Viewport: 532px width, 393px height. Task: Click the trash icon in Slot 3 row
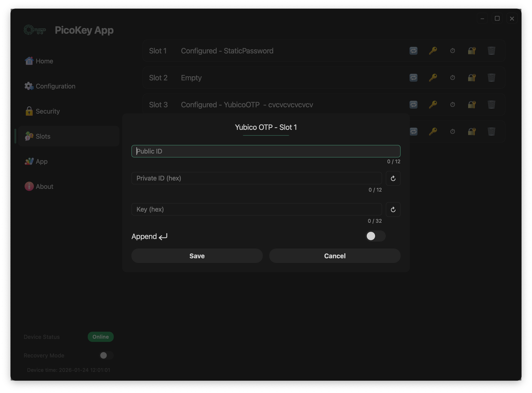491,105
